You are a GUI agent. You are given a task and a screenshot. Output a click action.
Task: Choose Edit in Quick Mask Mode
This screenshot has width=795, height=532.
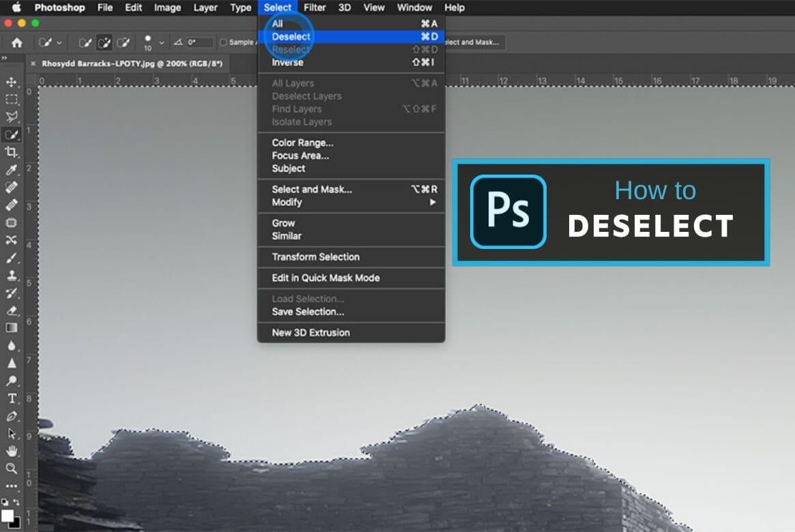coord(351,278)
